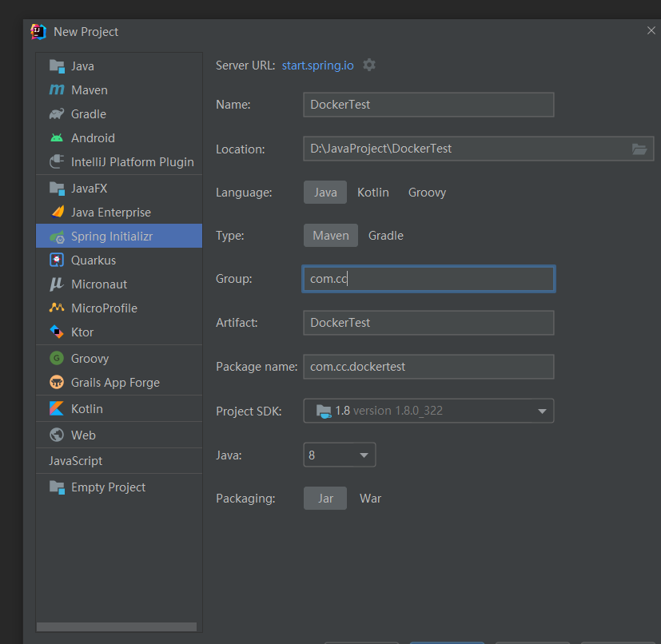Click the Quarkus icon
The height and width of the screenshot is (644, 661).
point(57,260)
